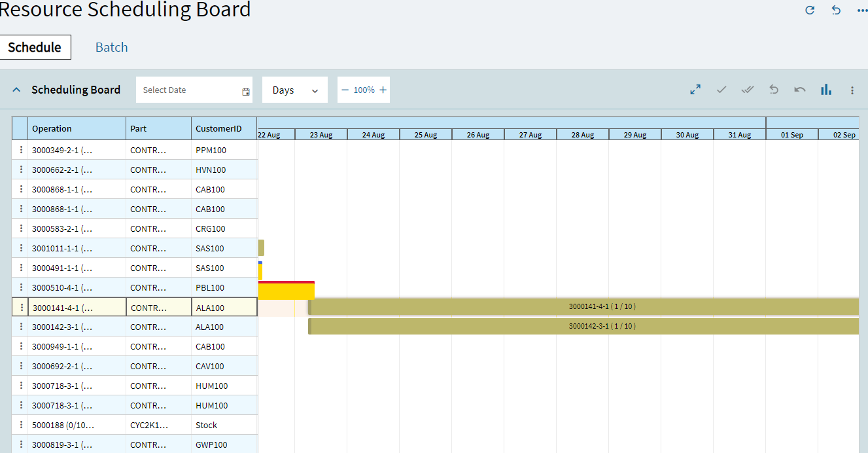Click the undo icon beside the refresh icon

(x=836, y=10)
